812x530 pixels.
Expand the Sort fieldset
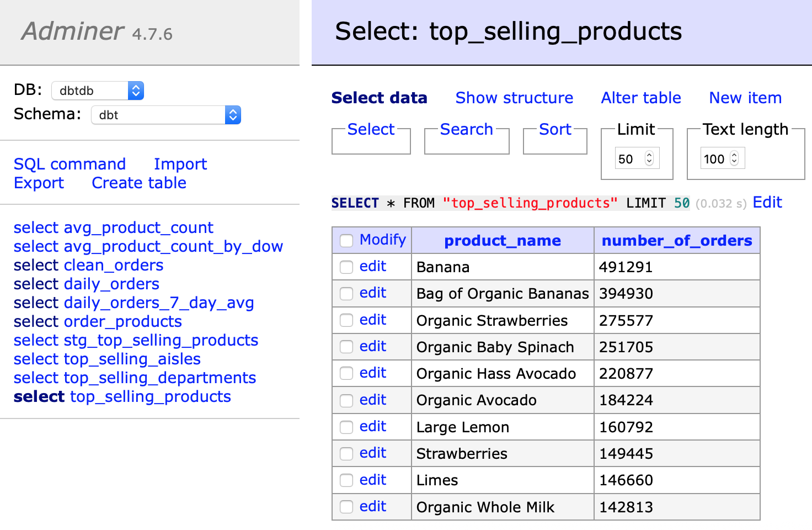(x=555, y=129)
